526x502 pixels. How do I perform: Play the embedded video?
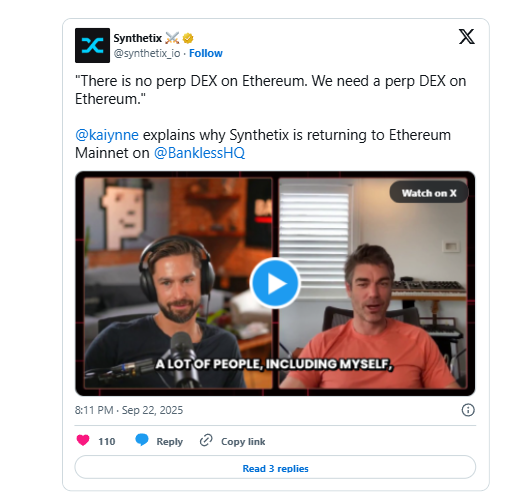275,283
